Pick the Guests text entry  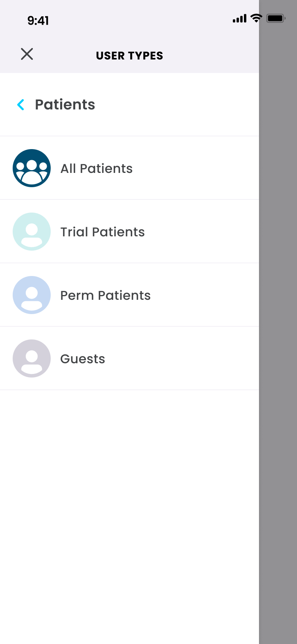point(83,359)
